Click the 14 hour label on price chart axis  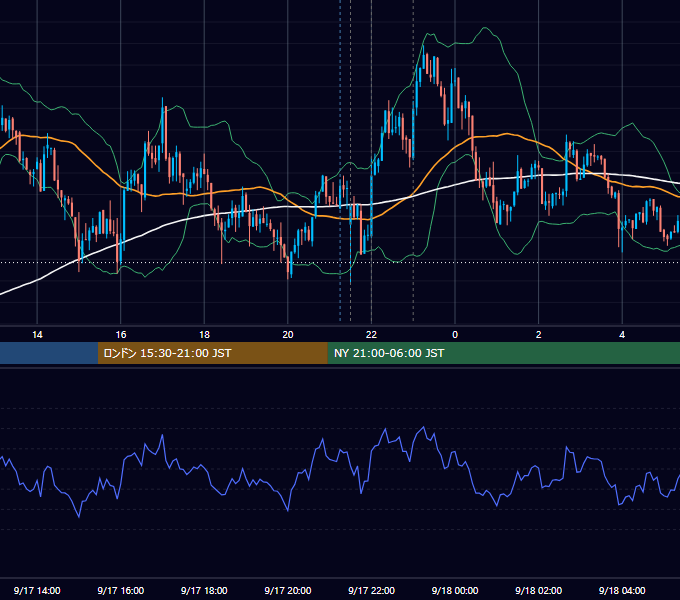tap(37, 335)
